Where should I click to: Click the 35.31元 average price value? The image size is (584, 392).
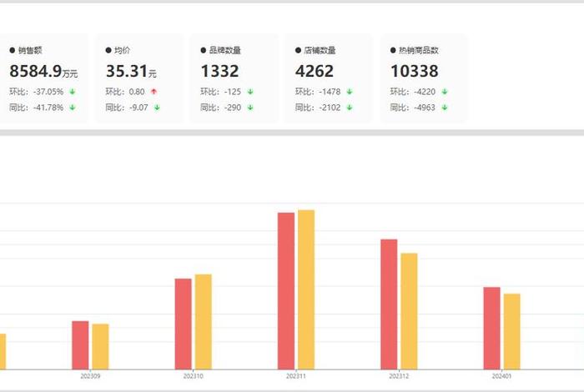coord(131,71)
